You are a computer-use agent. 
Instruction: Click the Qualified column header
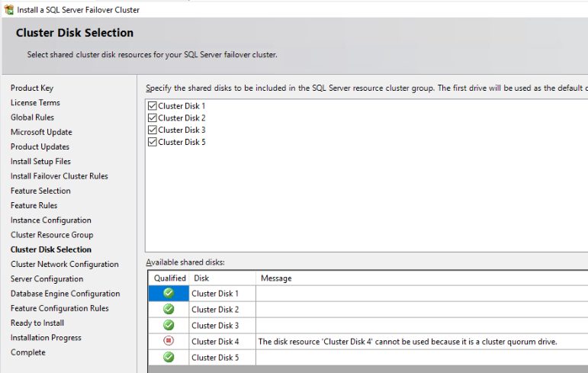(x=169, y=278)
